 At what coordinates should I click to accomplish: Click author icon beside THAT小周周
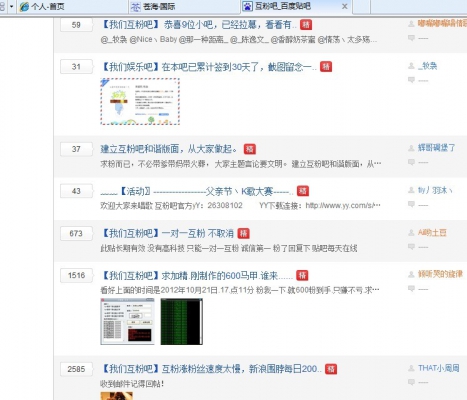(x=411, y=368)
